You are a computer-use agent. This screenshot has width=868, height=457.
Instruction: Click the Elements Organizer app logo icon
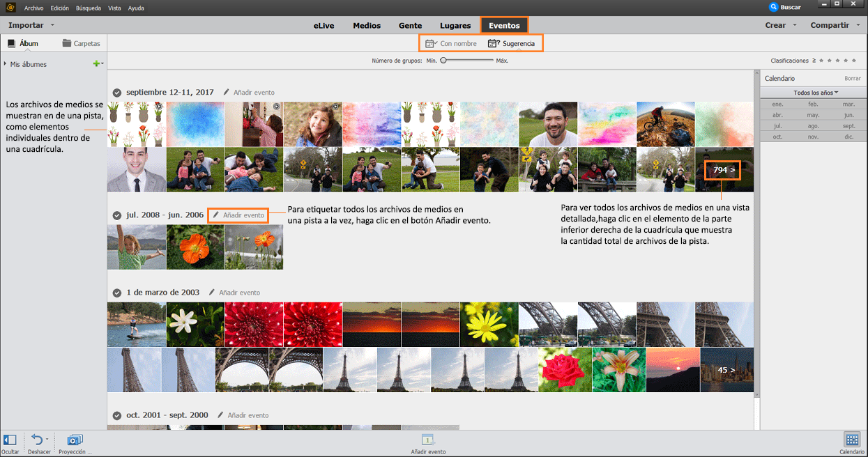click(x=10, y=7)
